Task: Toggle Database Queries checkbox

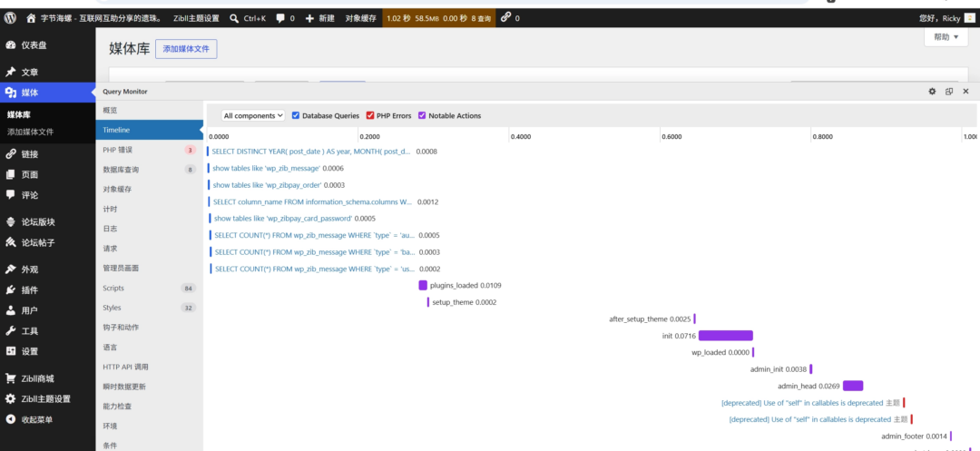Action: point(296,115)
